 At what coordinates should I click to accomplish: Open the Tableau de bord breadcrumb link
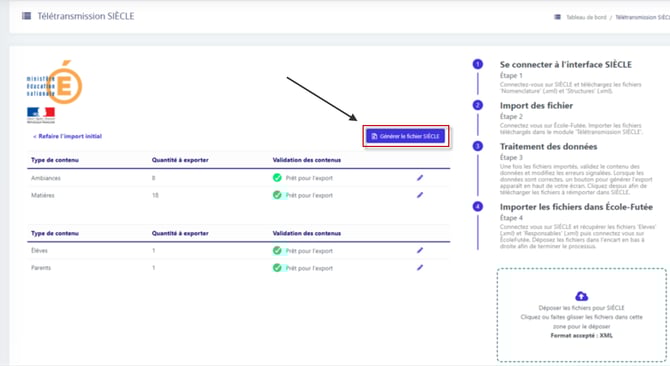(586, 18)
